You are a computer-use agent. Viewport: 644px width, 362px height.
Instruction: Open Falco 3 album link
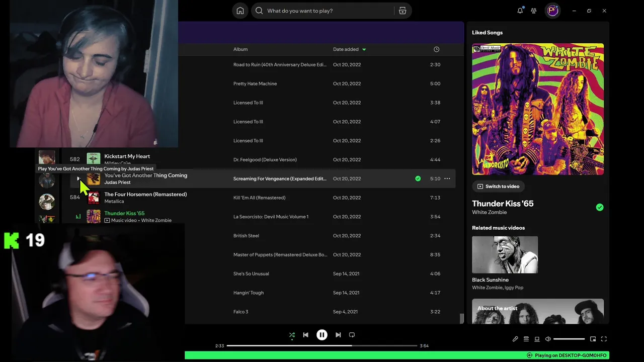[240, 312]
